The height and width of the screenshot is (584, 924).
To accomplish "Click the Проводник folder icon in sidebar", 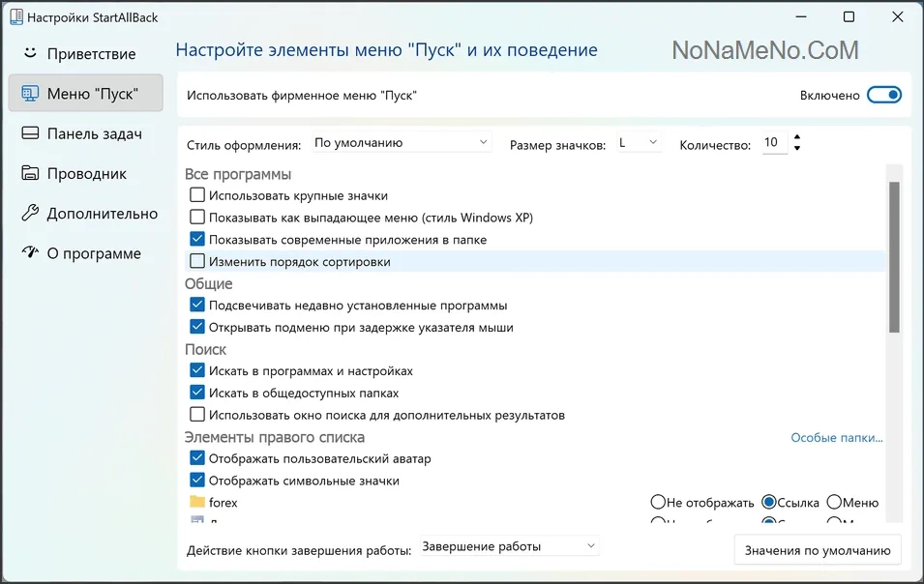I will click(x=30, y=174).
